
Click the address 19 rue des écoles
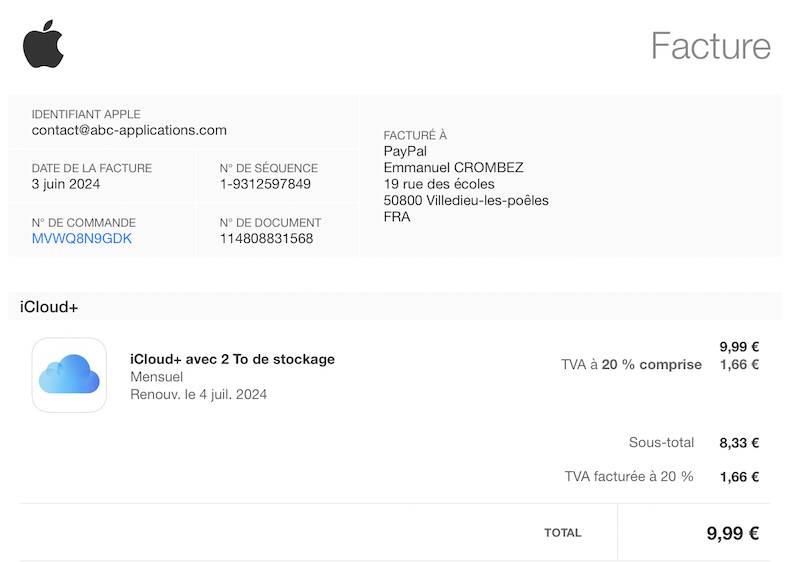pos(439,184)
